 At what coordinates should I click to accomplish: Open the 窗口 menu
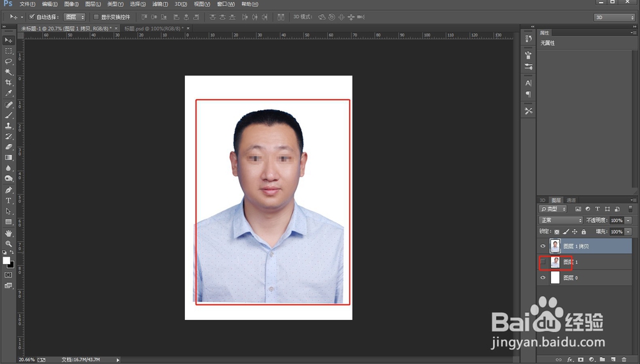pyautogui.click(x=226, y=4)
